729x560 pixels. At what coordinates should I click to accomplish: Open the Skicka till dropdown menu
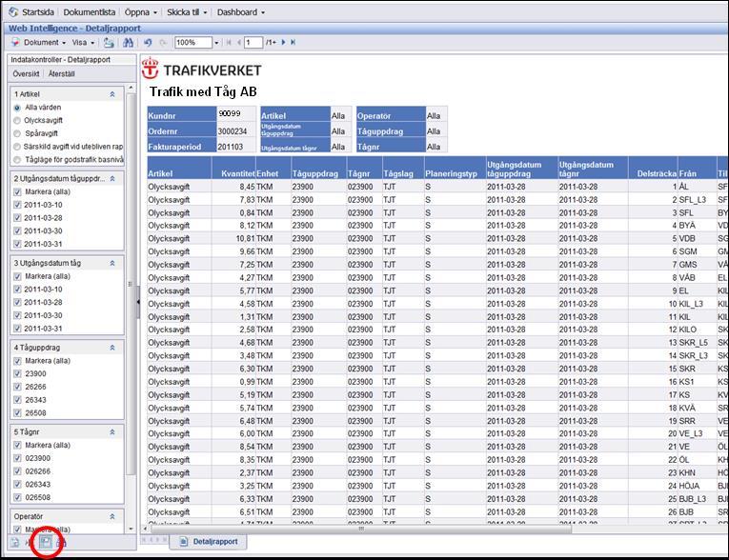(187, 12)
